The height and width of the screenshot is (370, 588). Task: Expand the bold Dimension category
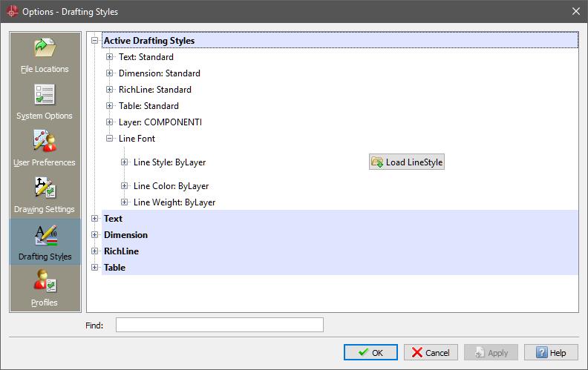coord(95,235)
